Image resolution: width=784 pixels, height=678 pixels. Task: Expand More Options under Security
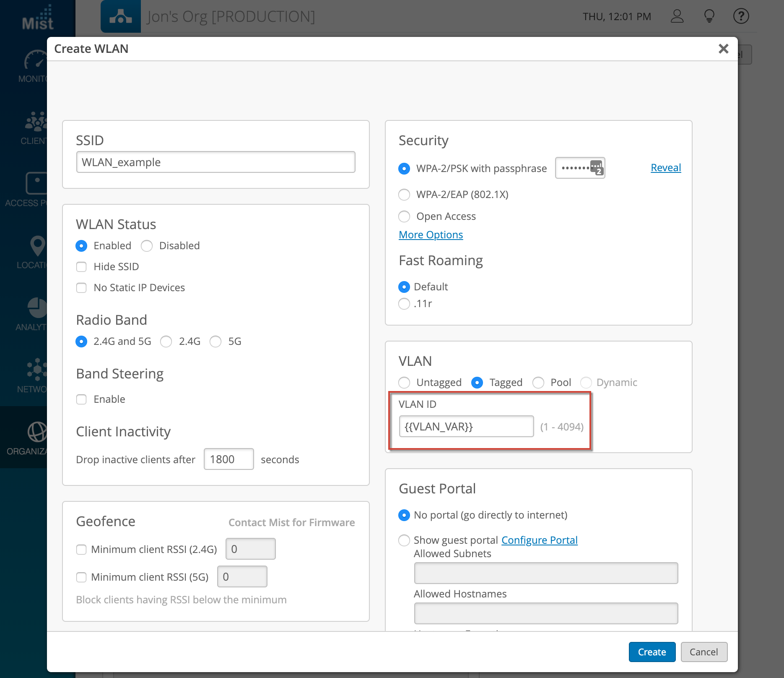(x=431, y=235)
